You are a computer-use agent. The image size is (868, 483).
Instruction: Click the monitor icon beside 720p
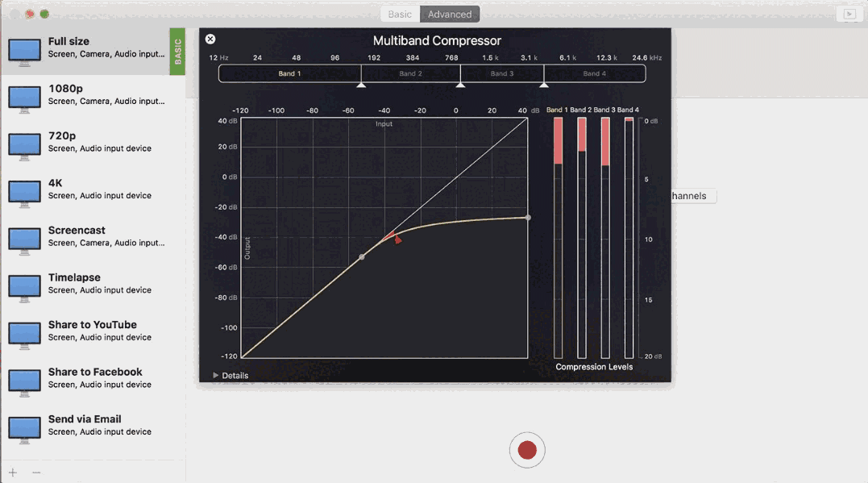24,146
